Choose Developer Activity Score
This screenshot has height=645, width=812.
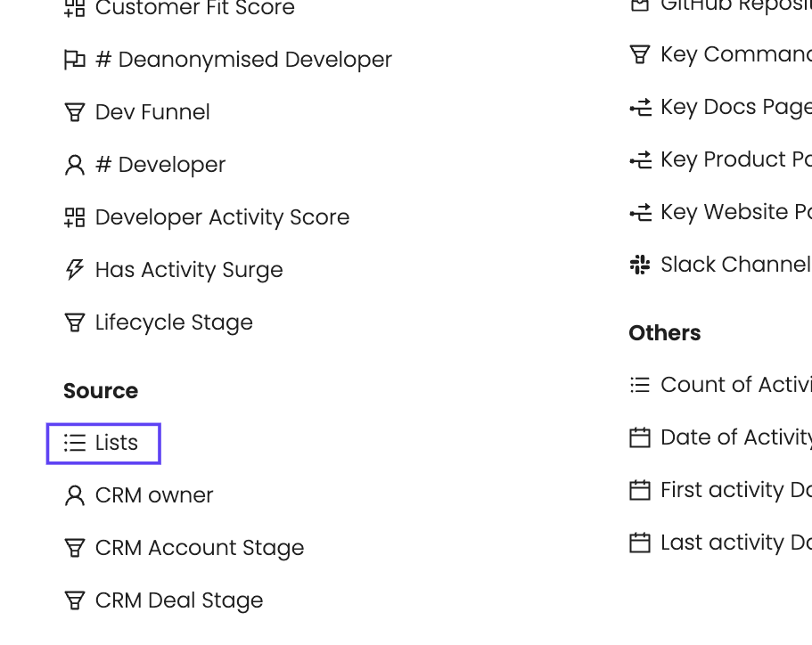pos(222,217)
